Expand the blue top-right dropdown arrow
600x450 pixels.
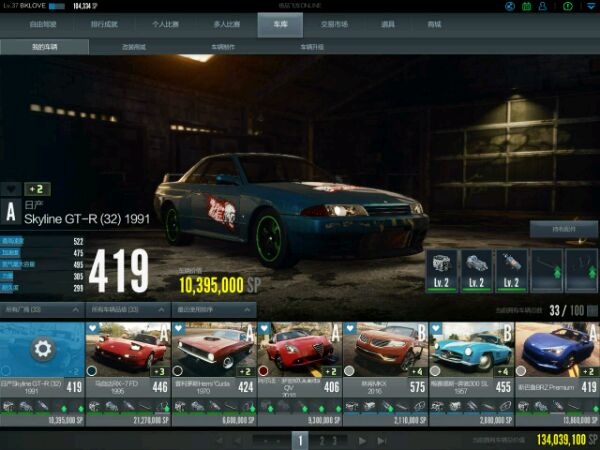click(591, 6)
